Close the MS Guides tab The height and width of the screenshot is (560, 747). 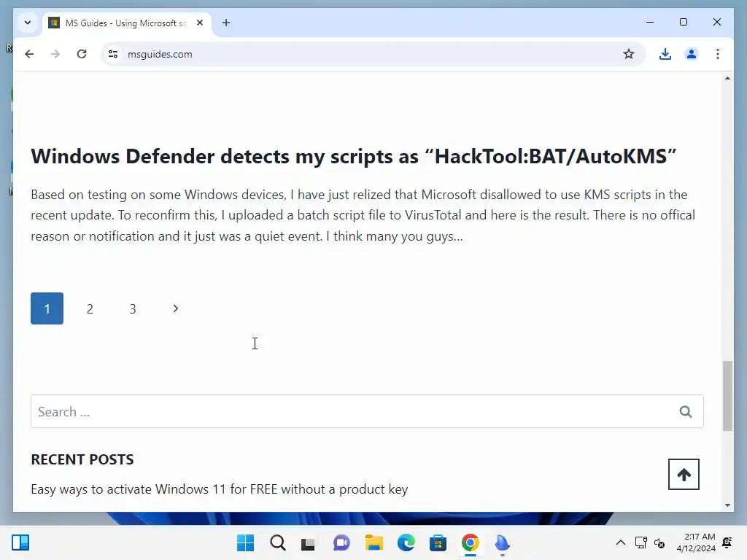(200, 23)
